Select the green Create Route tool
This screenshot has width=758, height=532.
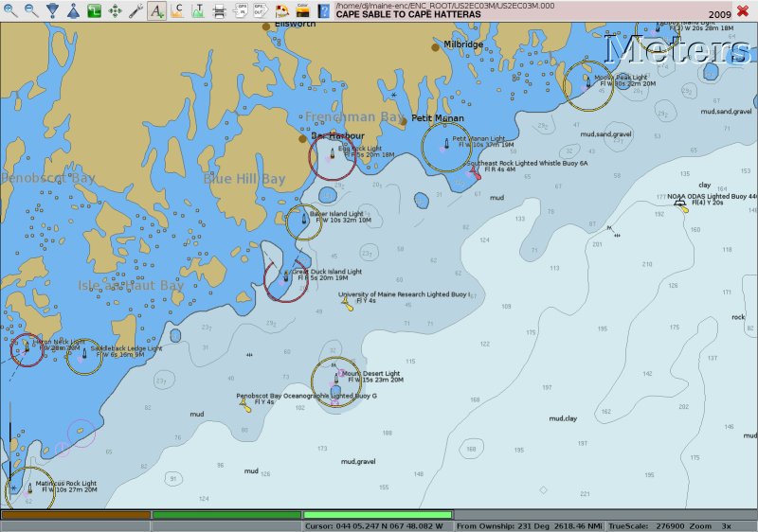pos(94,11)
